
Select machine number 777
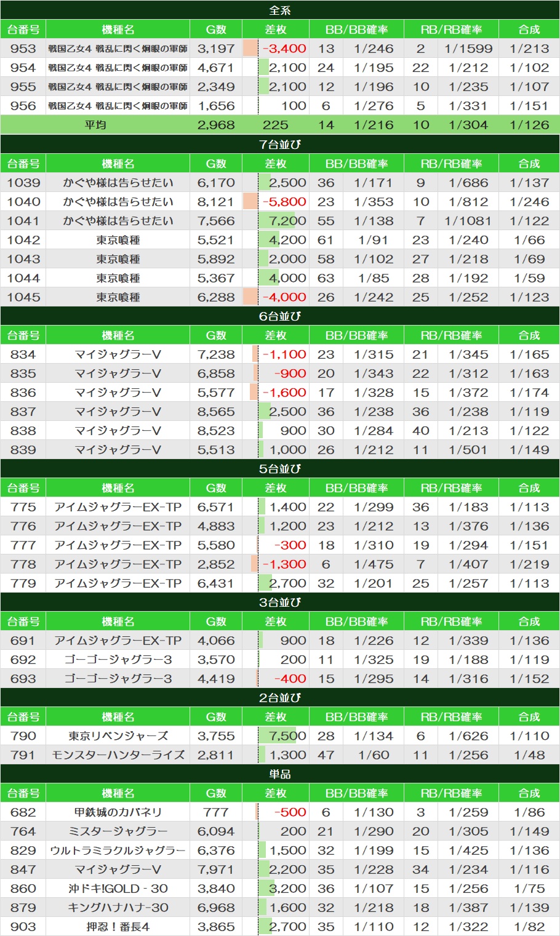(23, 545)
